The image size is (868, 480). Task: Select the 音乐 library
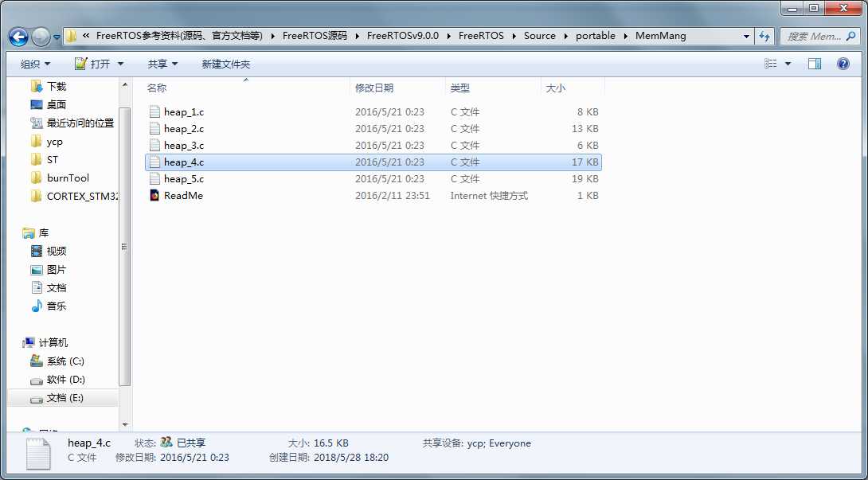tap(49, 306)
